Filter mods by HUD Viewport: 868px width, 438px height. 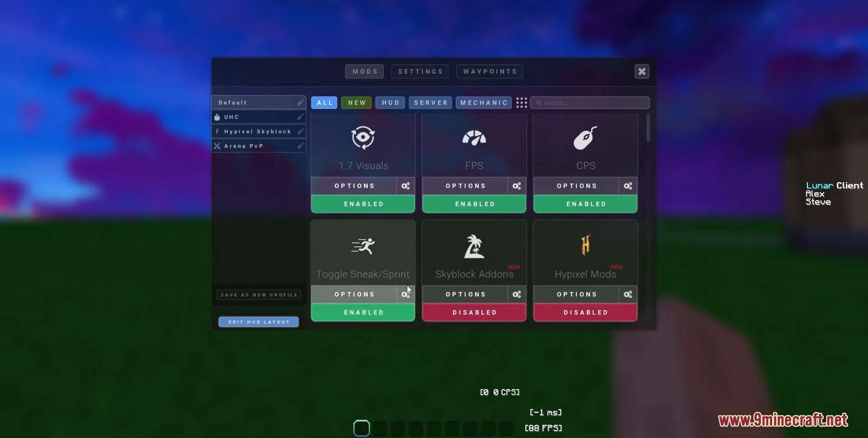click(390, 103)
